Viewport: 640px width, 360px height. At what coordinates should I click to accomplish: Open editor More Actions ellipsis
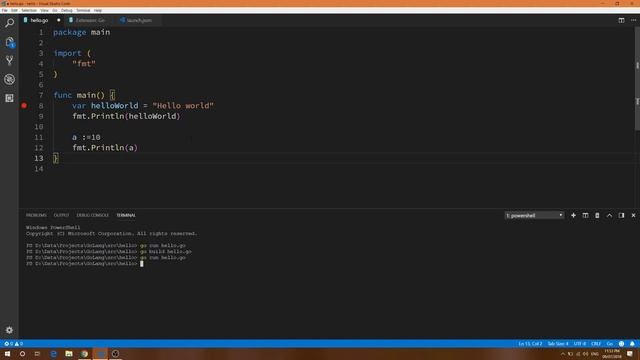point(633,20)
